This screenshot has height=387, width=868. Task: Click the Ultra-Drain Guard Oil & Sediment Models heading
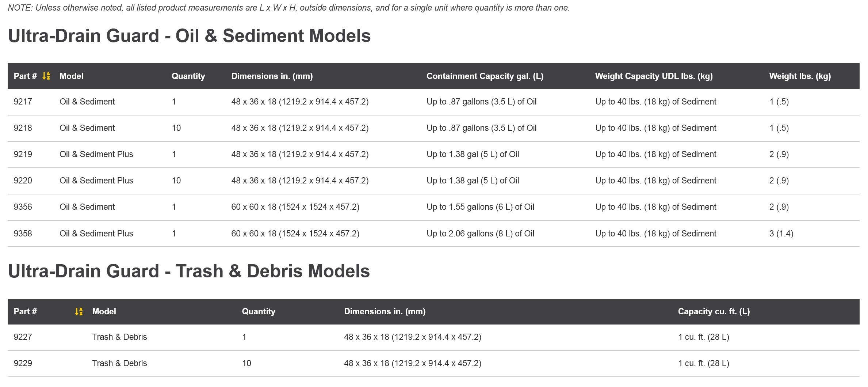coord(189,36)
